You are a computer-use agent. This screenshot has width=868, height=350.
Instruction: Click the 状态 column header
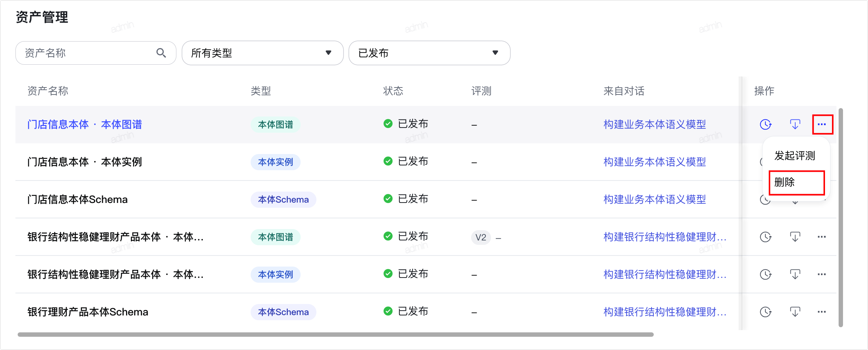click(393, 91)
